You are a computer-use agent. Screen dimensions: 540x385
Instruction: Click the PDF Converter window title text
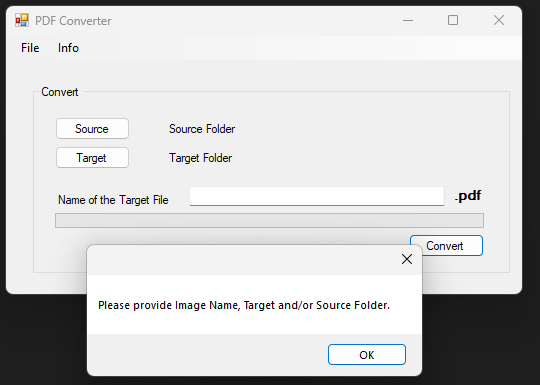click(73, 21)
